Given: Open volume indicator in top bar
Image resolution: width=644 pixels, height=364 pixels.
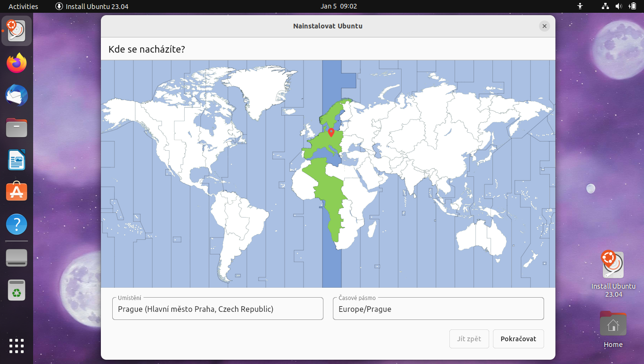Looking at the screenshot, I should click(618, 6).
